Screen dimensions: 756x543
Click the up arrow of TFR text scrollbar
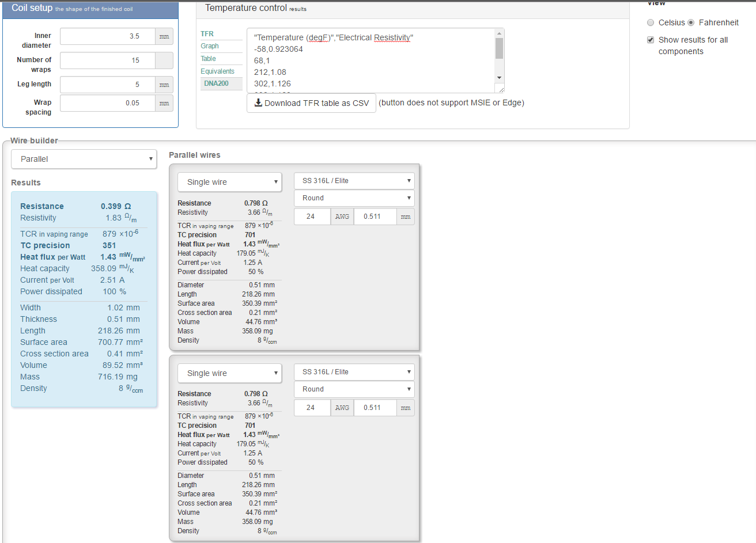tap(499, 33)
